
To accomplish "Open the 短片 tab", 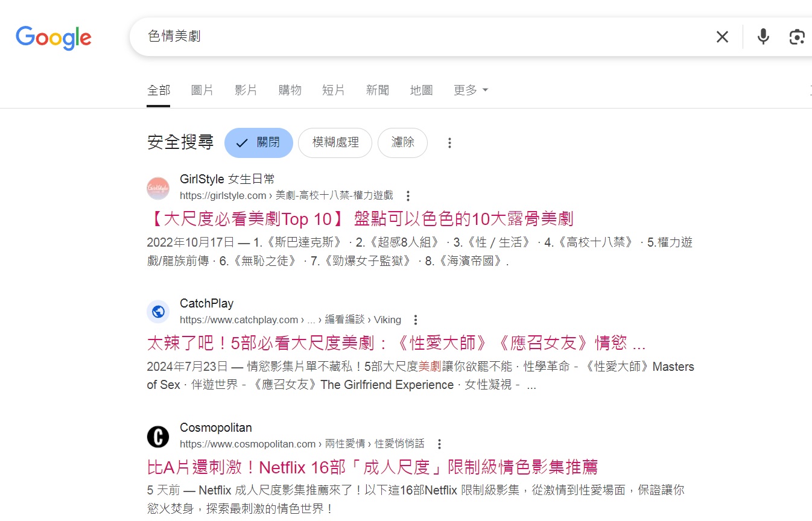I will (334, 90).
